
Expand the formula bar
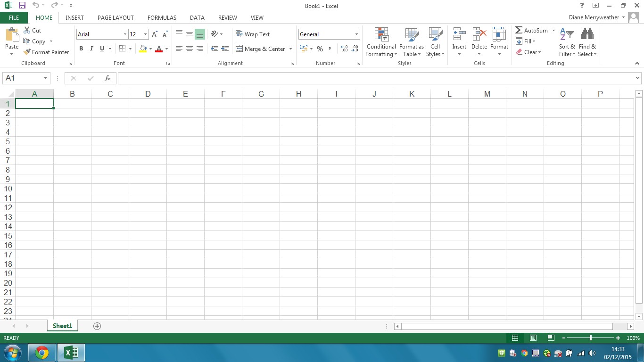[638, 78]
